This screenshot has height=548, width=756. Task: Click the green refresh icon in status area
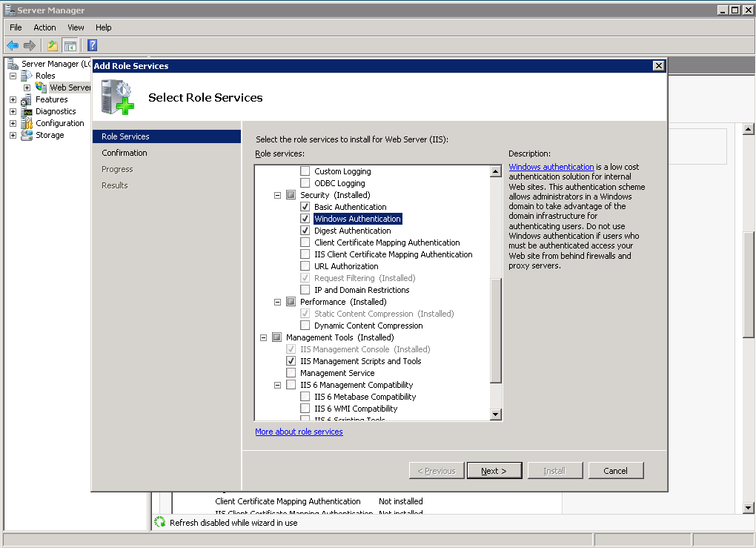(x=159, y=522)
